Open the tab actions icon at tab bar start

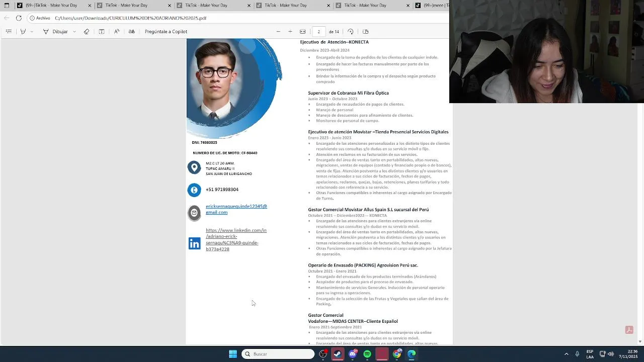(7, 6)
